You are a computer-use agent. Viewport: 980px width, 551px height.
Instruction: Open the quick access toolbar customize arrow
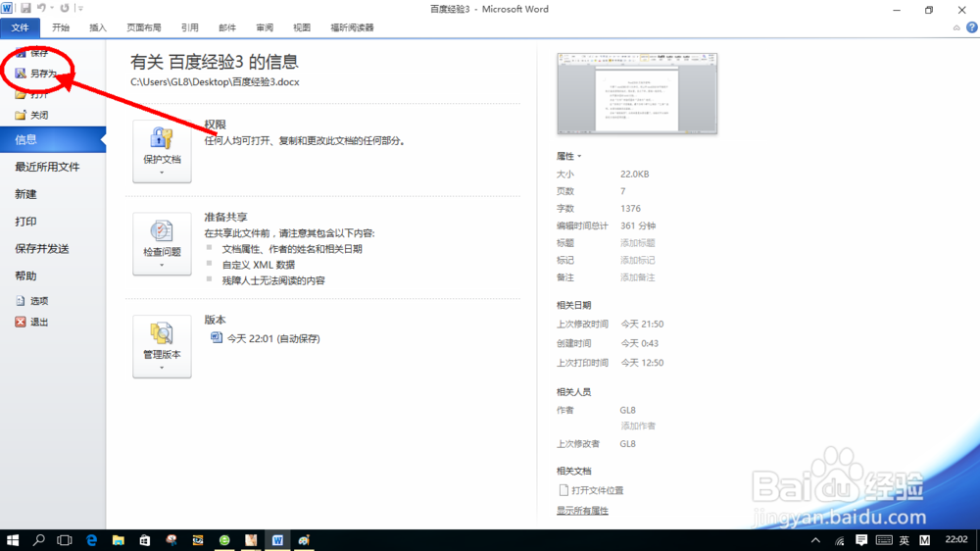[x=80, y=8]
